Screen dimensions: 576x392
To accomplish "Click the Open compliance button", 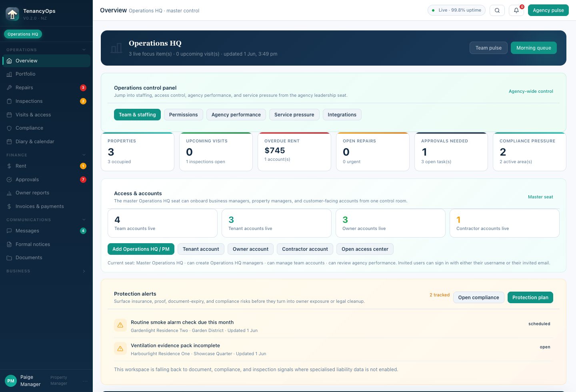I will (478, 298).
